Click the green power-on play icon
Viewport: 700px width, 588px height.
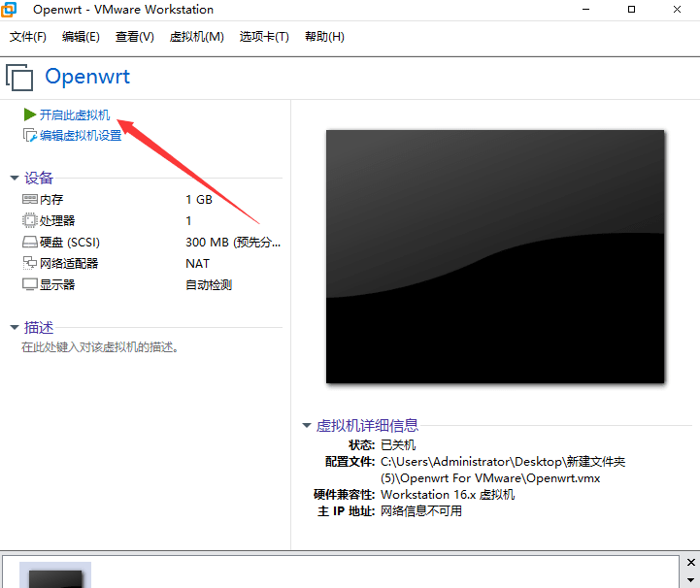point(29,114)
